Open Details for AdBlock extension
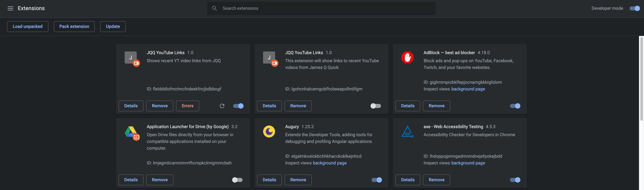 click(x=407, y=106)
